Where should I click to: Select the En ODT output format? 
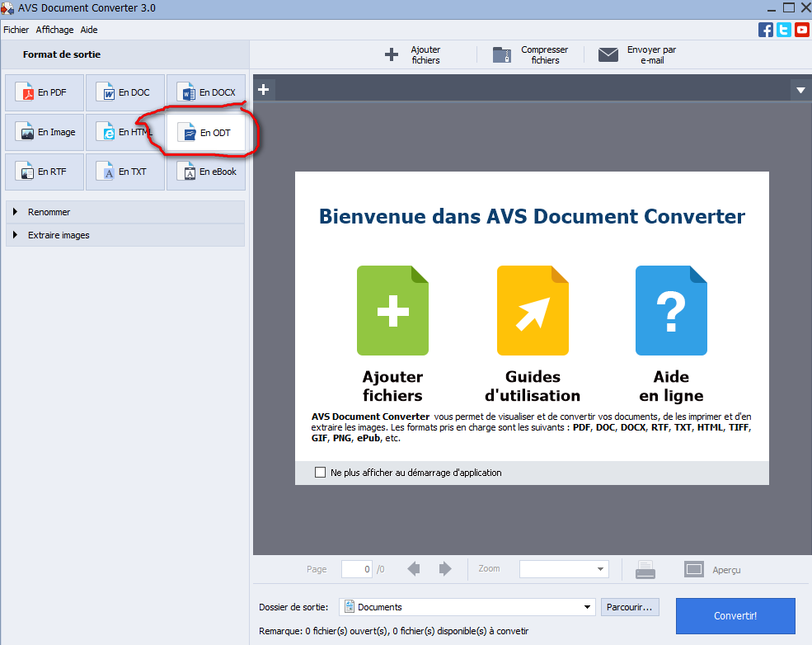click(x=206, y=133)
